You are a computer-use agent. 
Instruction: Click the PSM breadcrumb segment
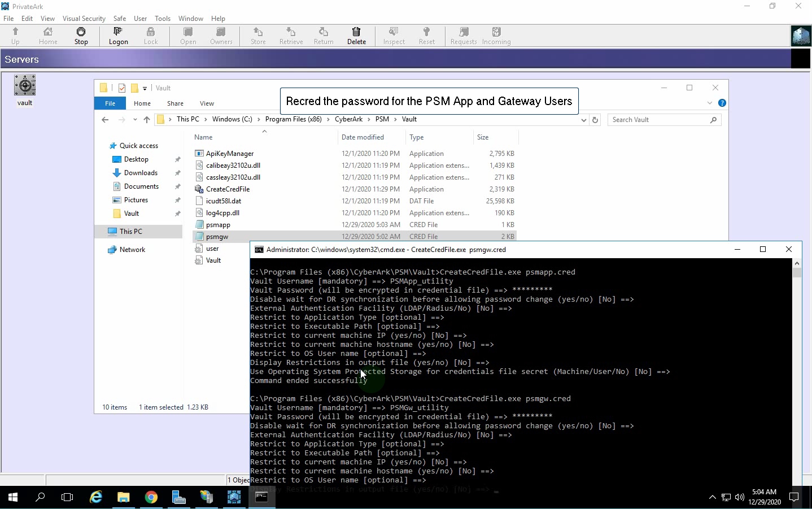click(x=382, y=119)
